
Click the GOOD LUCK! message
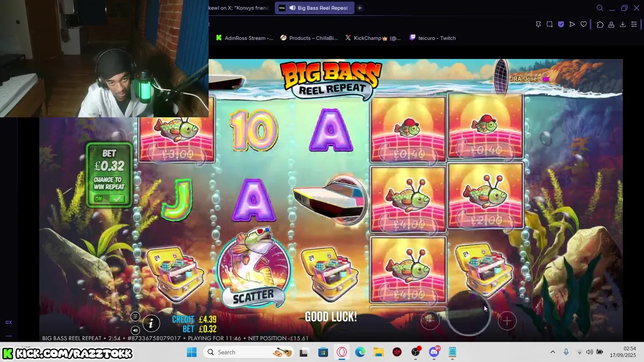click(331, 317)
